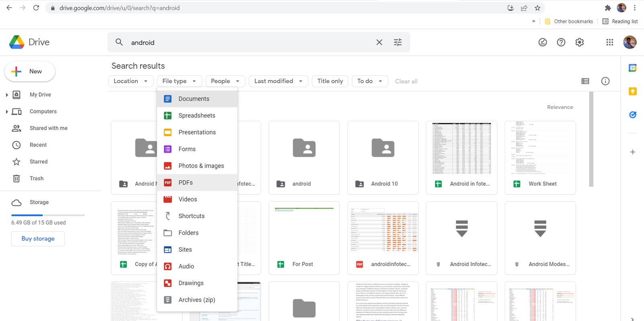
Task: Open the Google account avatar in Drive
Action: [x=630, y=42]
